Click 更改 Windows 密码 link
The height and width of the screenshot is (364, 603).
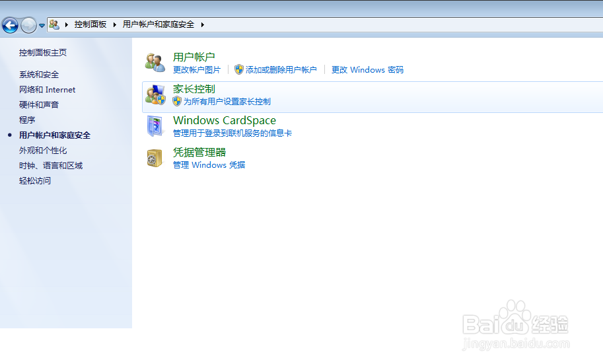coord(367,69)
